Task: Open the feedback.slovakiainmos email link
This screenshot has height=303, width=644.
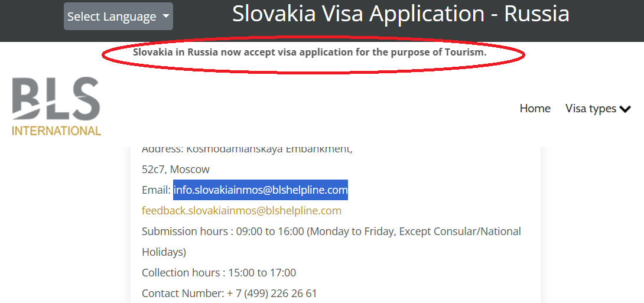Action: (241, 211)
